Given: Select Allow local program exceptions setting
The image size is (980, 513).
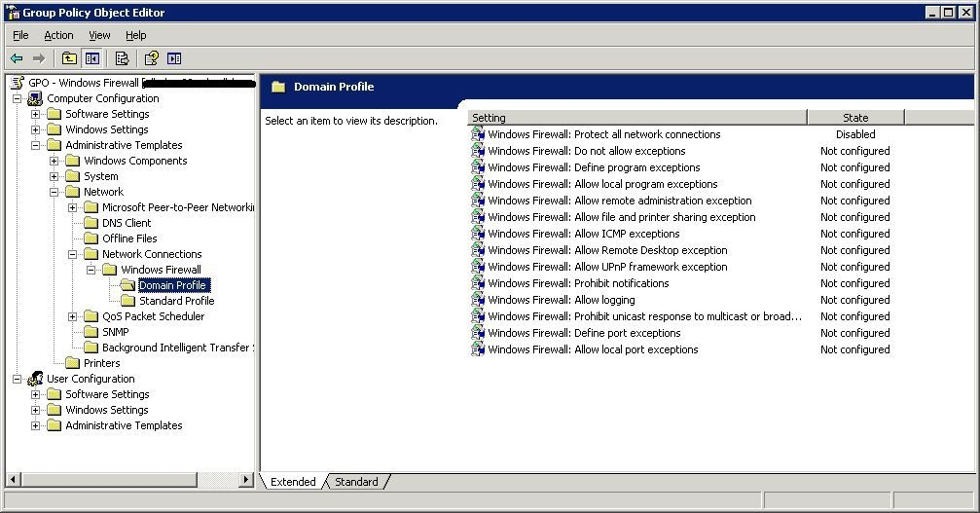Looking at the screenshot, I should [x=602, y=184].
